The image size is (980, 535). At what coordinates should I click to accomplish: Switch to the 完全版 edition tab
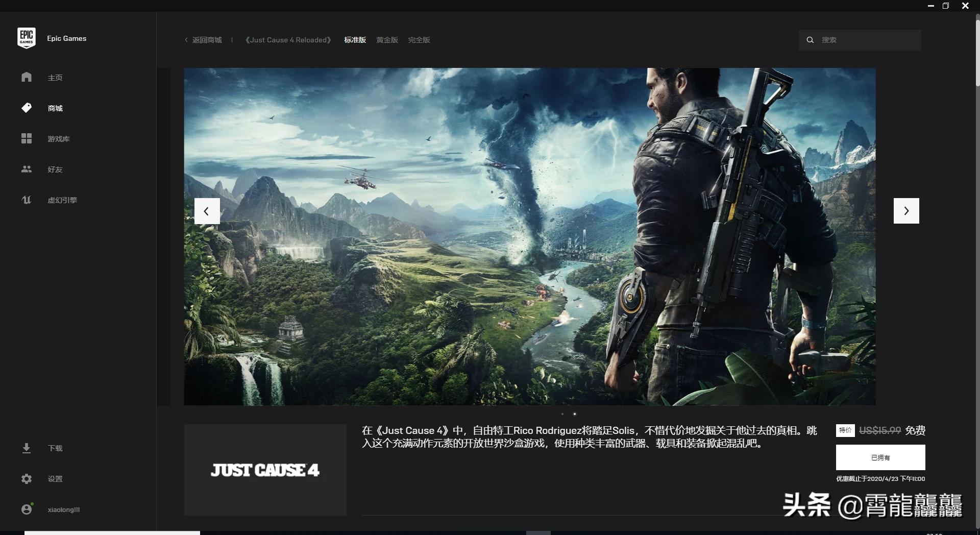pos(419,40)
